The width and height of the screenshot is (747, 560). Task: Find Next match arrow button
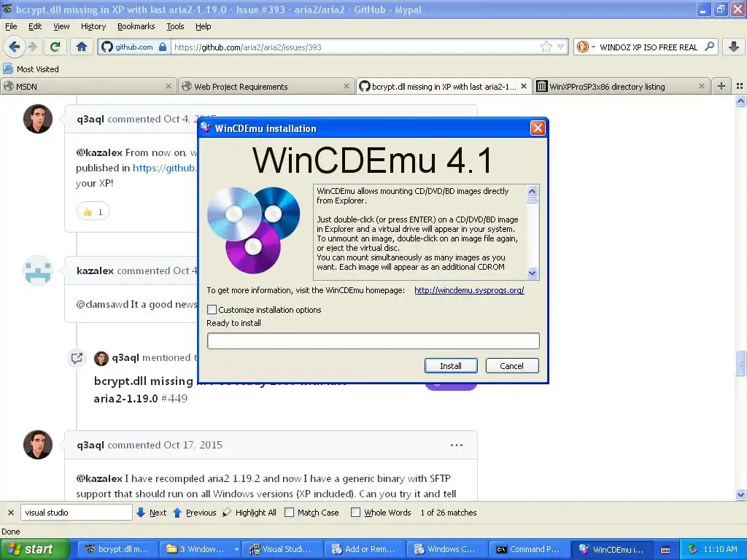(x=152, y=513)
